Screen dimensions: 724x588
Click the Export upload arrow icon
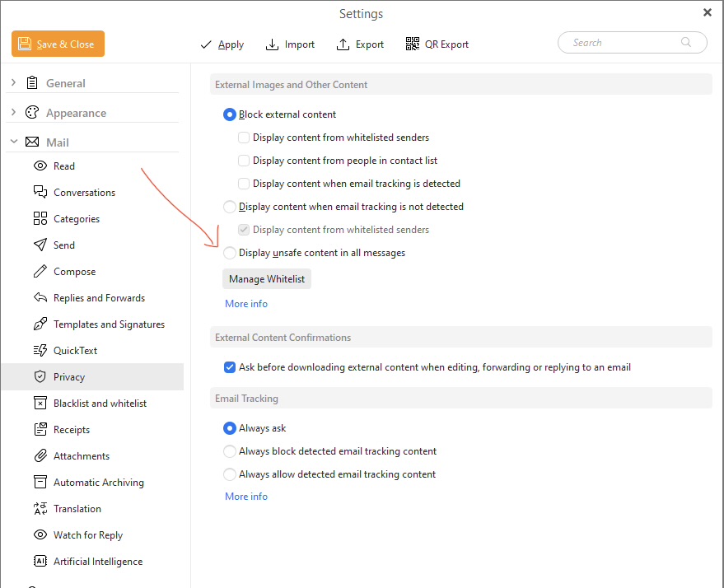pyautogui.click(x=343, y=44)
